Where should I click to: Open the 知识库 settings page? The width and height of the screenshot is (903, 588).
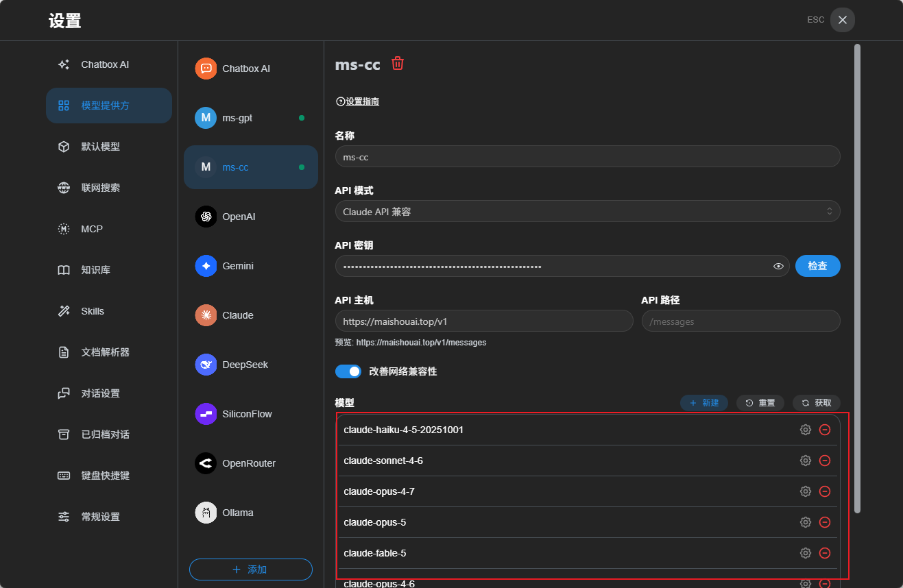coord(108,270)
